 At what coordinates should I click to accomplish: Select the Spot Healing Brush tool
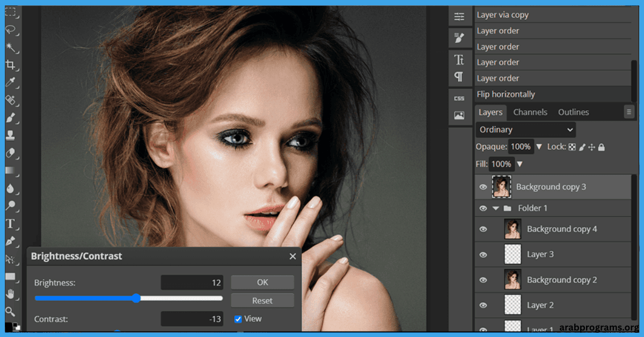(x=11, y=100)
